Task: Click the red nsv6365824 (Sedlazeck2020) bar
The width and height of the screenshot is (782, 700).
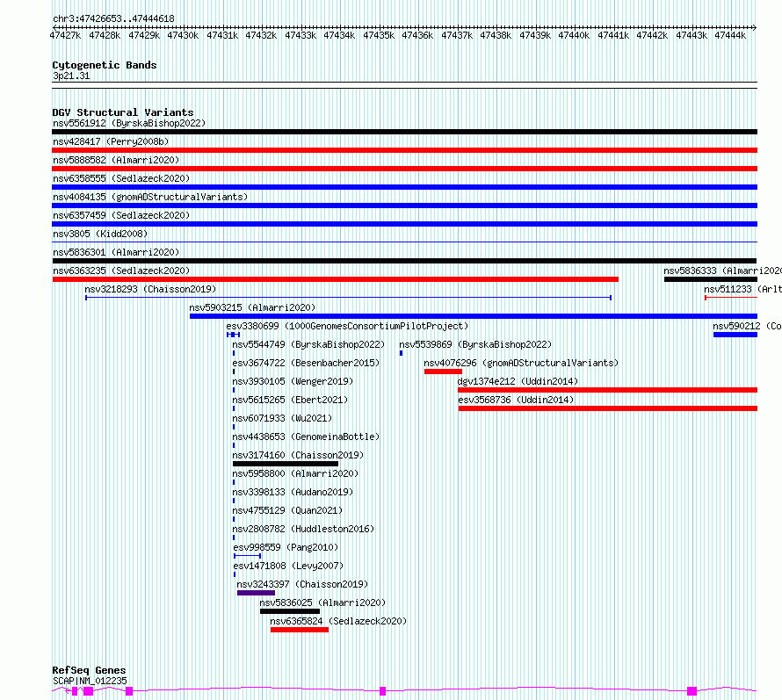Action: [x=300, y=630]
